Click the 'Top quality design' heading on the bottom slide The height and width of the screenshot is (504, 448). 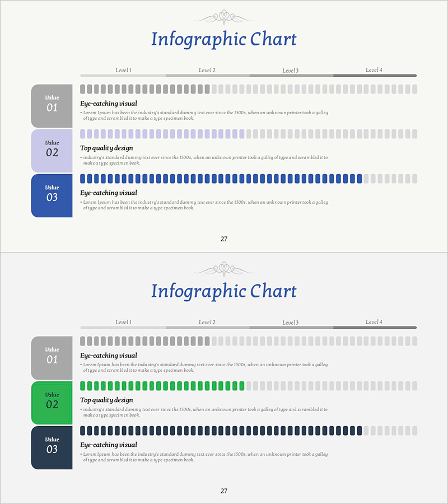pos(106,400)
